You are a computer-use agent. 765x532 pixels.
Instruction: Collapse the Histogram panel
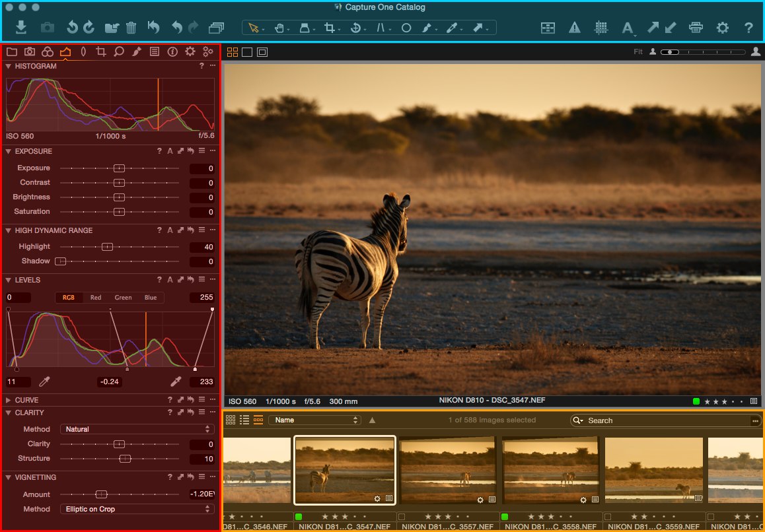point(9,66)
